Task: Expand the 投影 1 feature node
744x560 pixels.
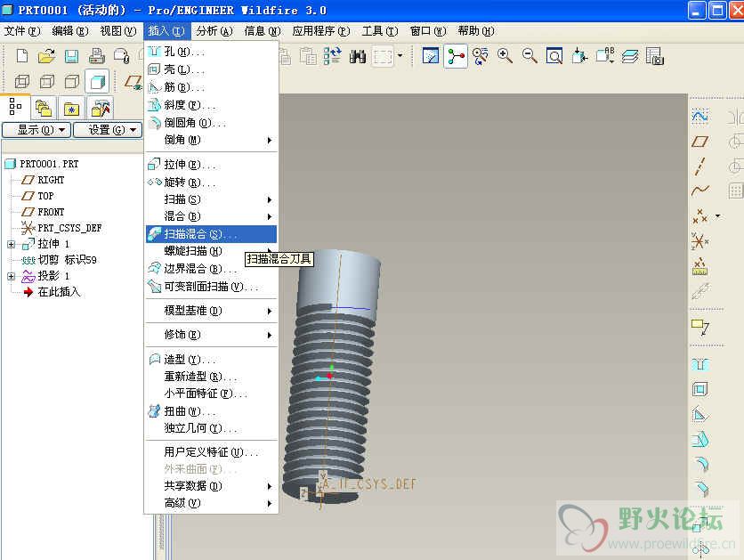Action: 11,276
